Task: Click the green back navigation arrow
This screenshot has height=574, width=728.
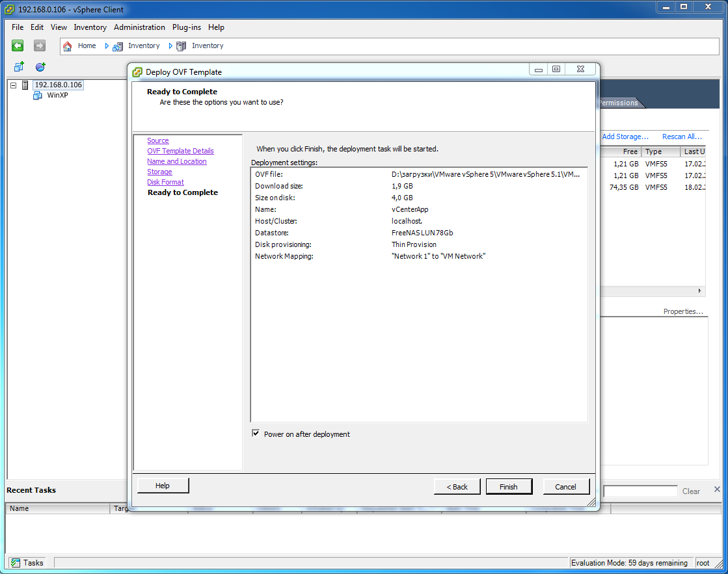Action: tap(18, 46)
